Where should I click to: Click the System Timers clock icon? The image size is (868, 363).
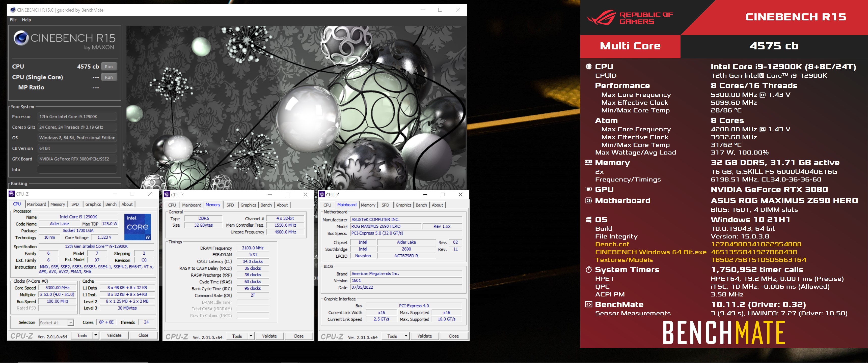(588, 269)
